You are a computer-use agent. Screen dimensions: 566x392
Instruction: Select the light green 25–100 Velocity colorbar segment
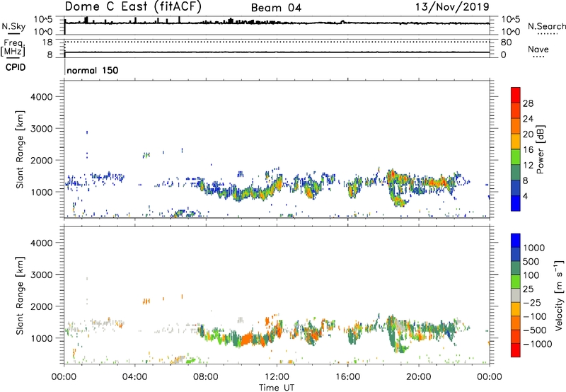click(516, 282)
